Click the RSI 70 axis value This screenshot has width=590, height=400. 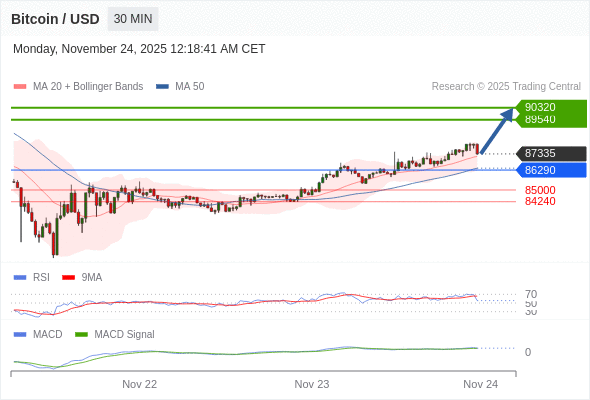coord(531,294)
